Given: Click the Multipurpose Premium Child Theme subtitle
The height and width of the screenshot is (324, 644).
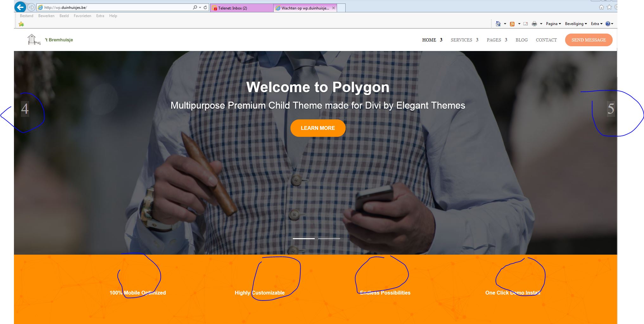Looking at the screenshot, I should (318, 105).
